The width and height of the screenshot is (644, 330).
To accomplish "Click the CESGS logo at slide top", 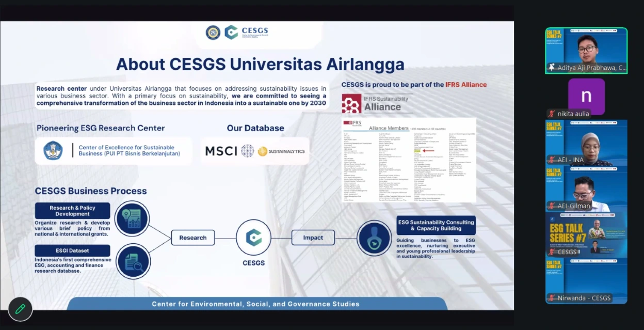I will pyautogui.click(x=246, y=32).
